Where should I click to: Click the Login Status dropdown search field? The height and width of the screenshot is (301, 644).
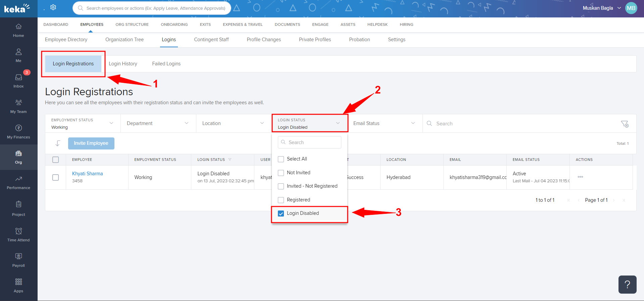pyautogui.click(x=309, y=142)
